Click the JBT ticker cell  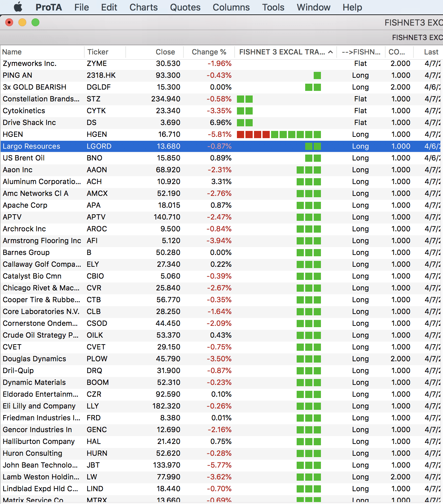tap(93, 465)
